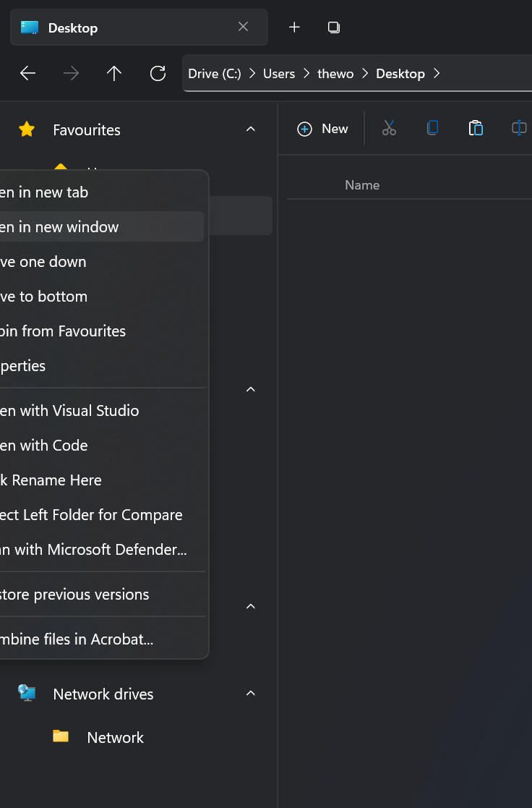Sort by the Name column header
The width and height of the screenshot is (532, 808).
362,184
